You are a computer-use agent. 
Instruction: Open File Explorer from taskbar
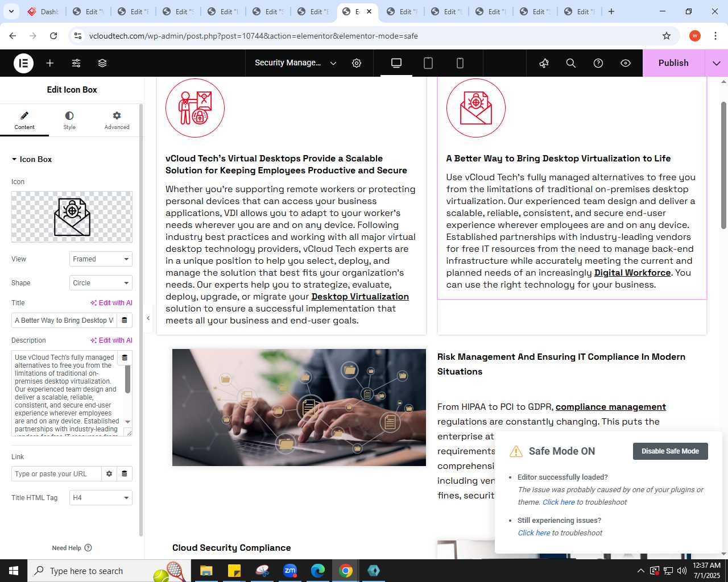[x=206, y=571]
